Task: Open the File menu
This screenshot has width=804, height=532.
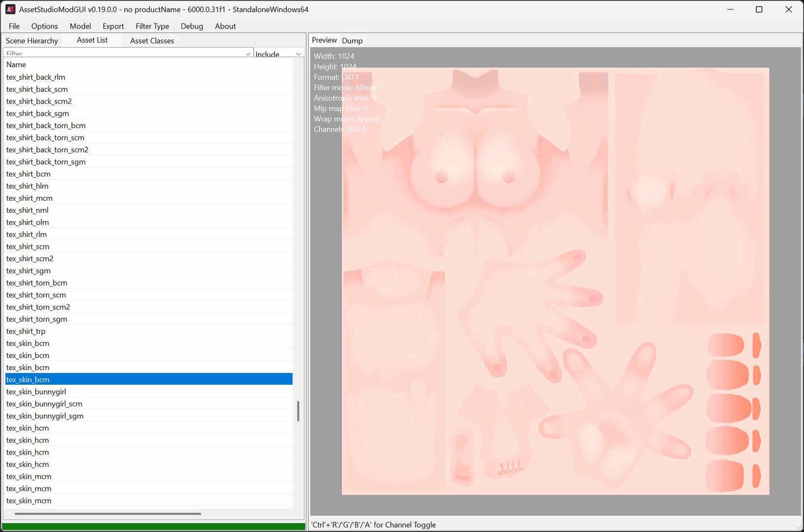Action: [14, 26]
